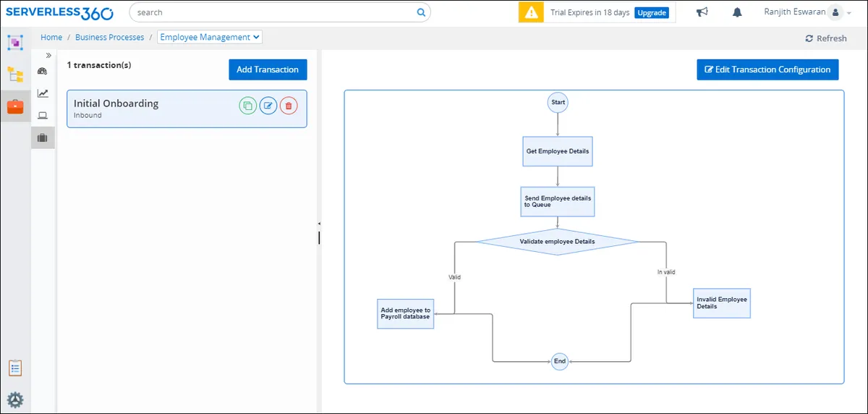Open the orange briefcase sidebar module
868x414 pixels.
(x=15, y=106)
